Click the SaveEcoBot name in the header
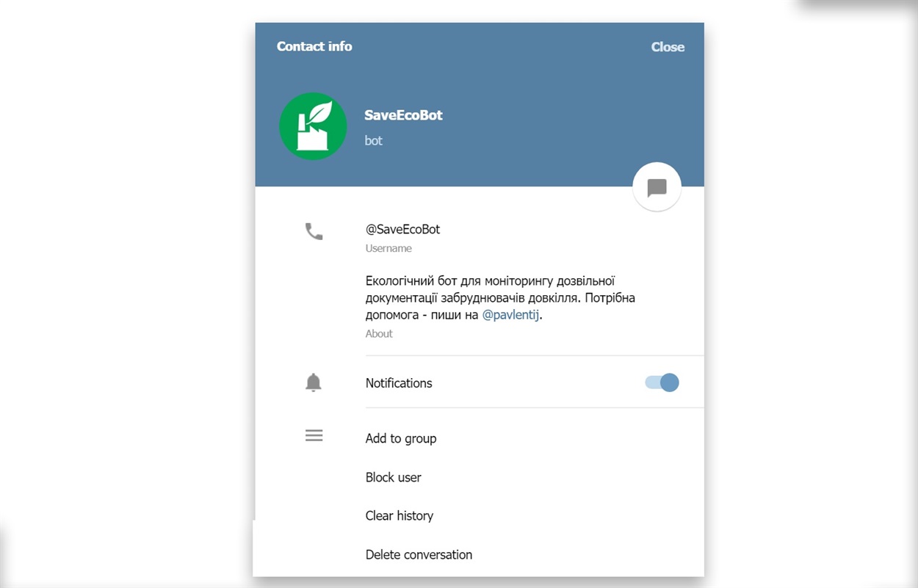The image size is (918, 588). tap(404, 115)
